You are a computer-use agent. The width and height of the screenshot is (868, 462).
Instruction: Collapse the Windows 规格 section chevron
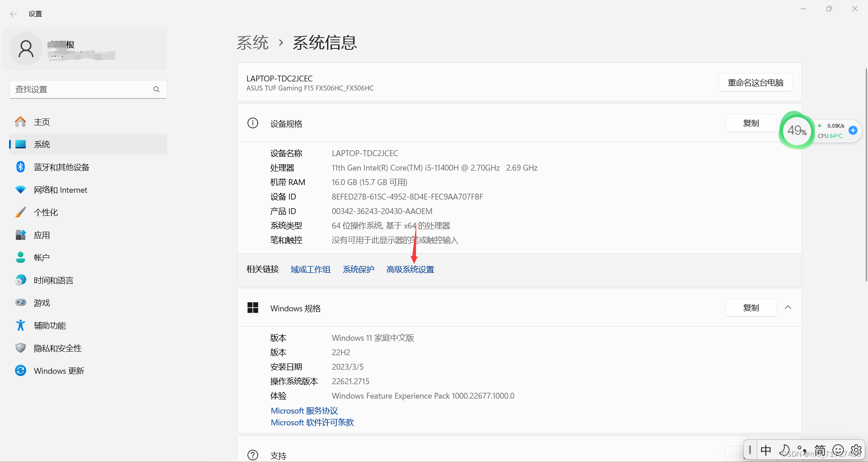[788, 308]
